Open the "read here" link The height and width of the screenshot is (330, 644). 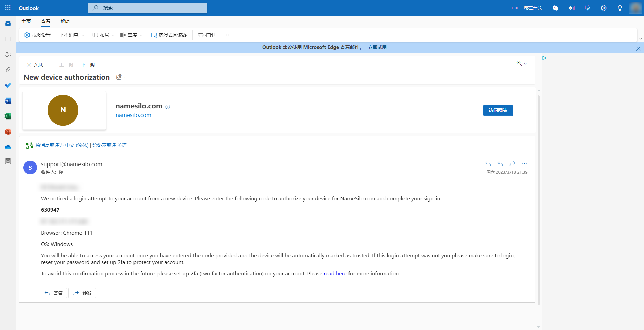pyautogui.click(x=335, y=274)
